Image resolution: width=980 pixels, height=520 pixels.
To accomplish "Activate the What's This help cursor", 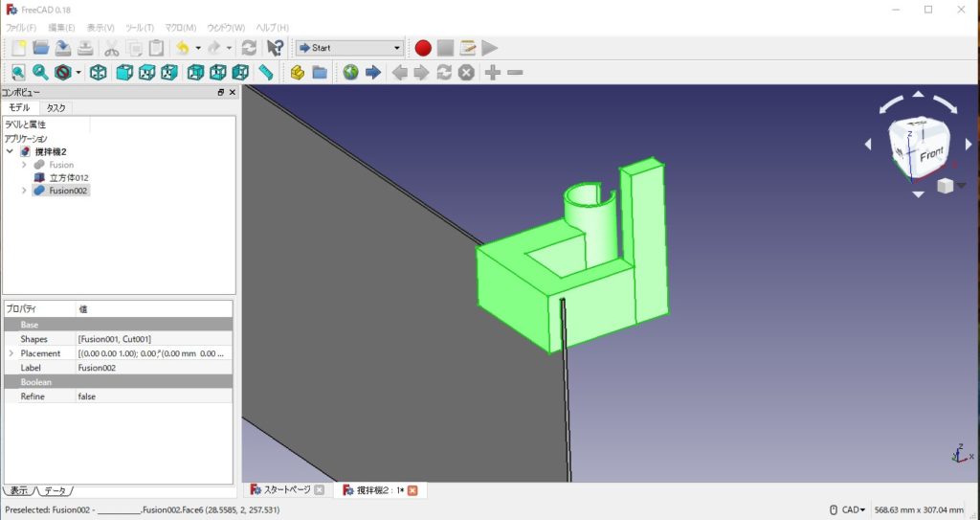I will (x=275, y=48).
